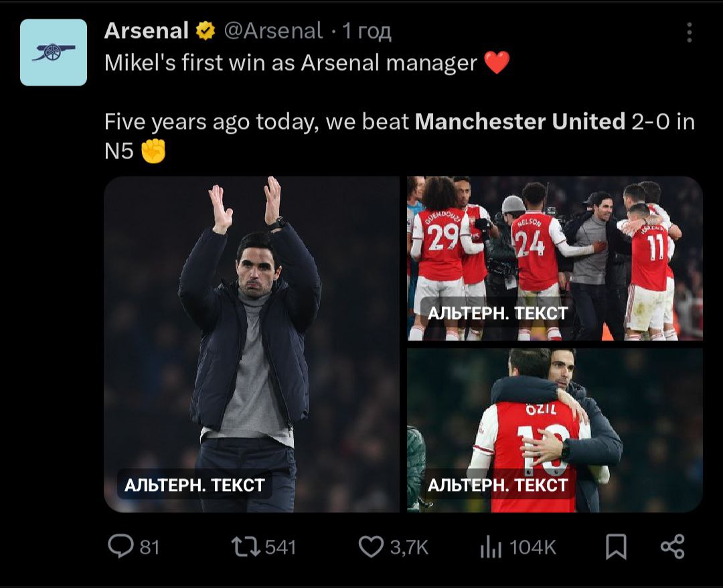
Task: Open the three-dot more options menu
Action: [689, 32]
